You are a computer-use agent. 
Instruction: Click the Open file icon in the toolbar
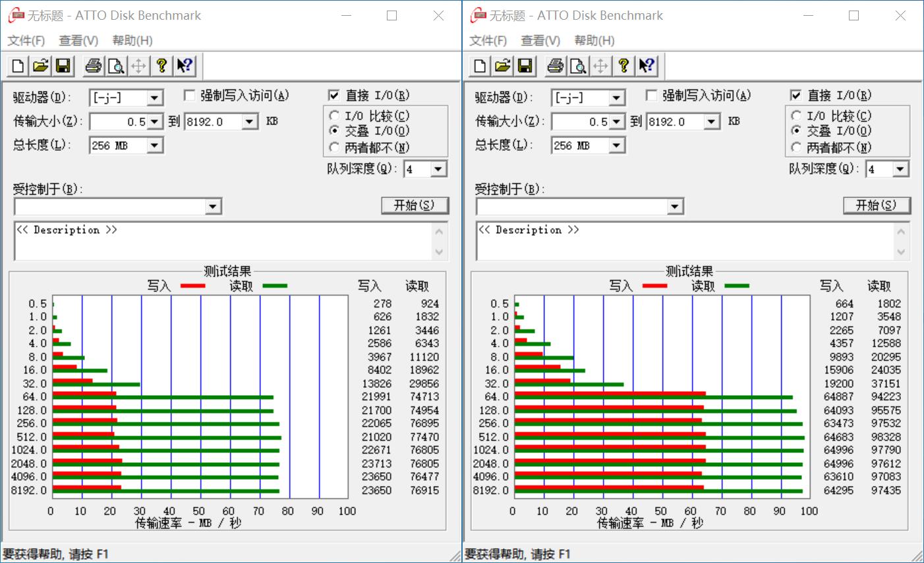click(x=40, y=65)
